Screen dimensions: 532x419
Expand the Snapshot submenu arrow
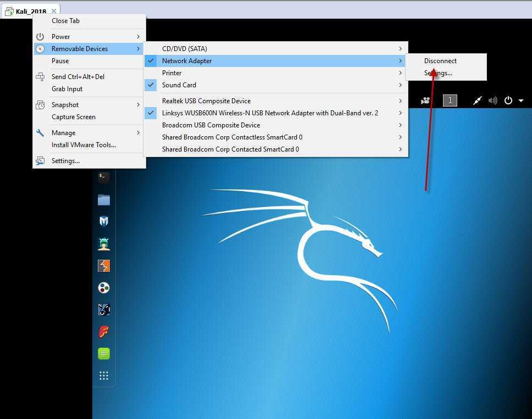[138, 105]
